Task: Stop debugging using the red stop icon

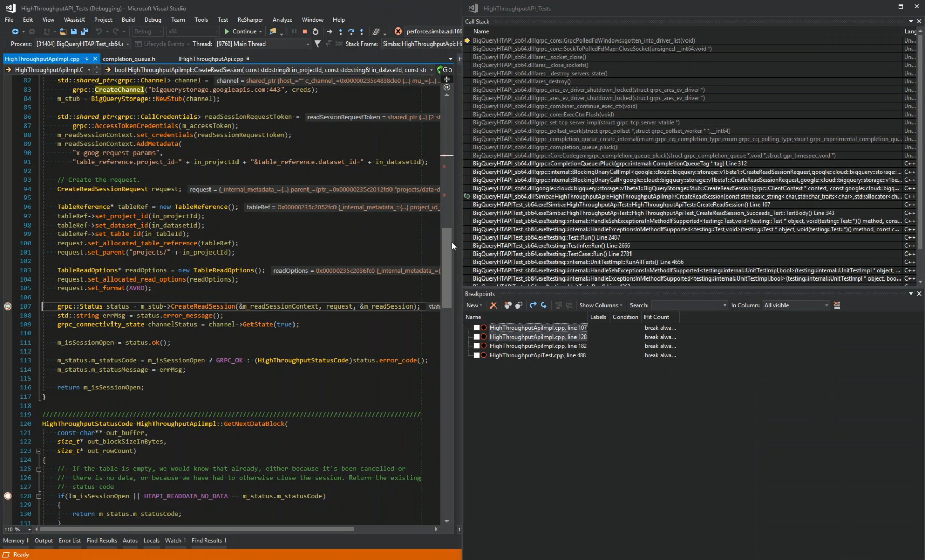Action: (305, 31)
